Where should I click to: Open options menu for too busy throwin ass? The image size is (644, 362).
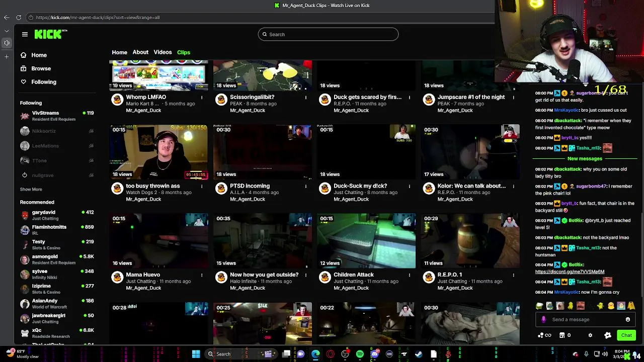tap(202, 187)
